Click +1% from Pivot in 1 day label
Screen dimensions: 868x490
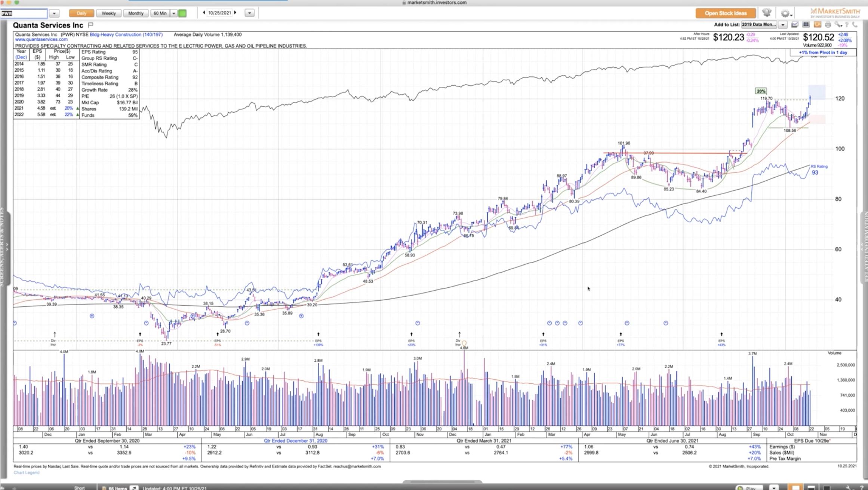[823, 52]
